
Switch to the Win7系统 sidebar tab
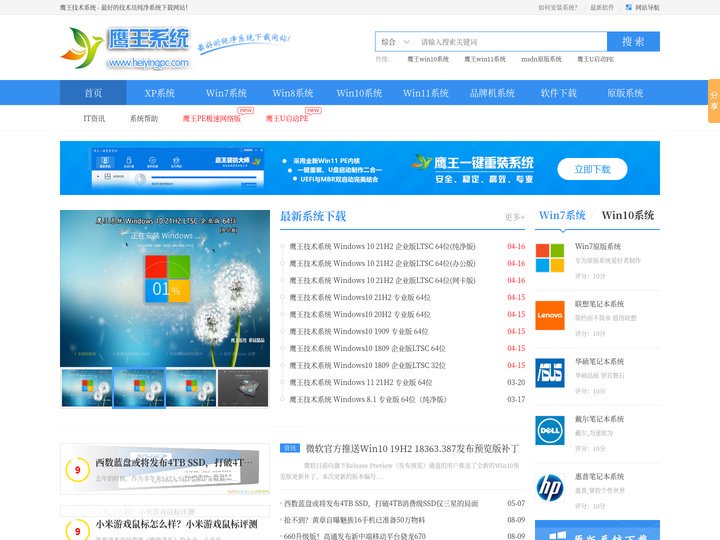(x=562, y=215)
